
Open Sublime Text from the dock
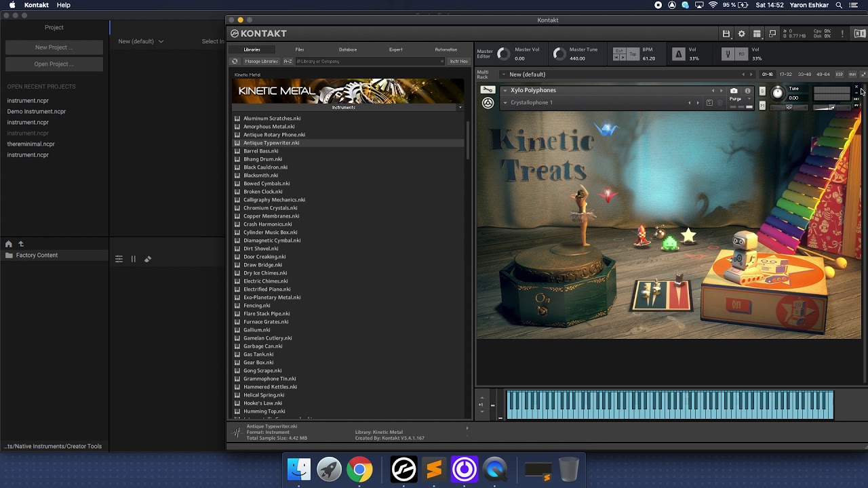point(434,469)
